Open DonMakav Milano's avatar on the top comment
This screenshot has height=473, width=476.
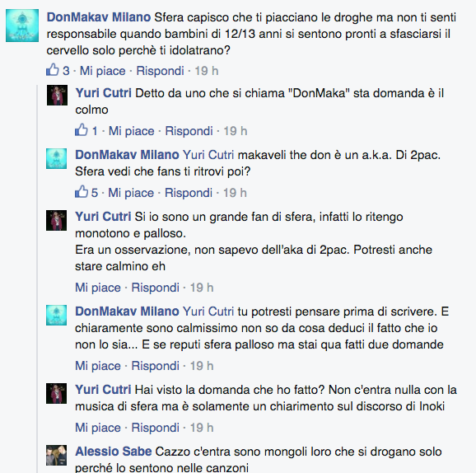pos(22,26)
